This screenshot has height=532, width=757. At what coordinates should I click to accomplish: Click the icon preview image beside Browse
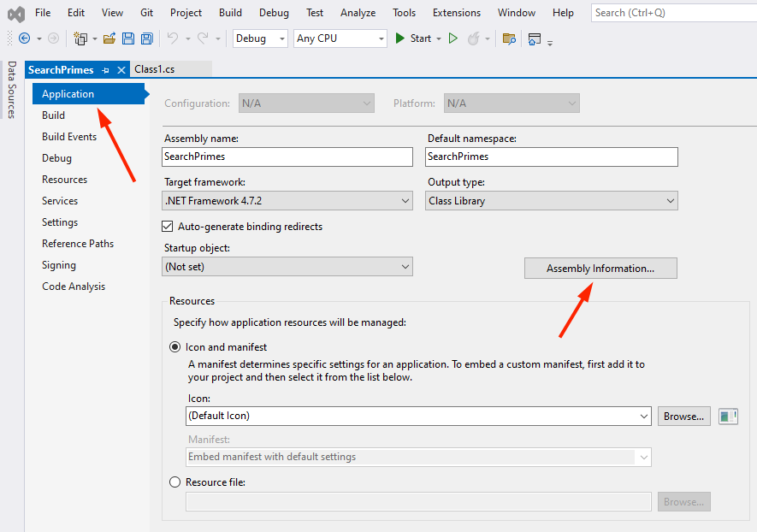point(728,417)
